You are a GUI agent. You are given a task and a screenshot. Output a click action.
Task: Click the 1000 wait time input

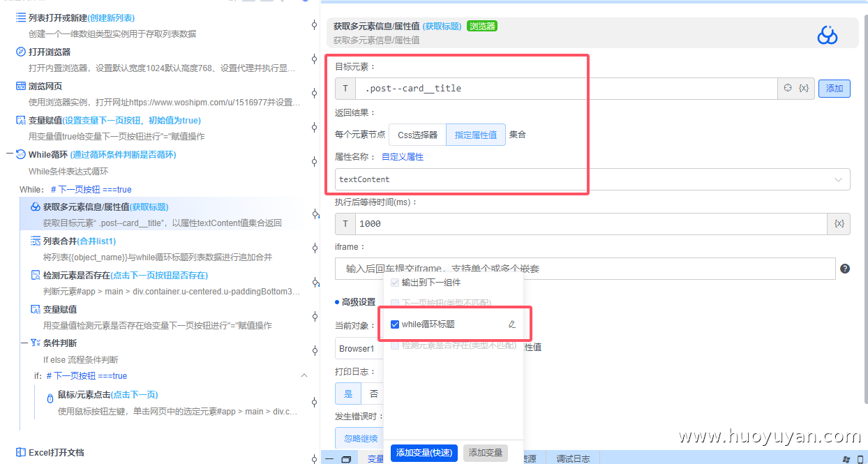tap(592, 224)
